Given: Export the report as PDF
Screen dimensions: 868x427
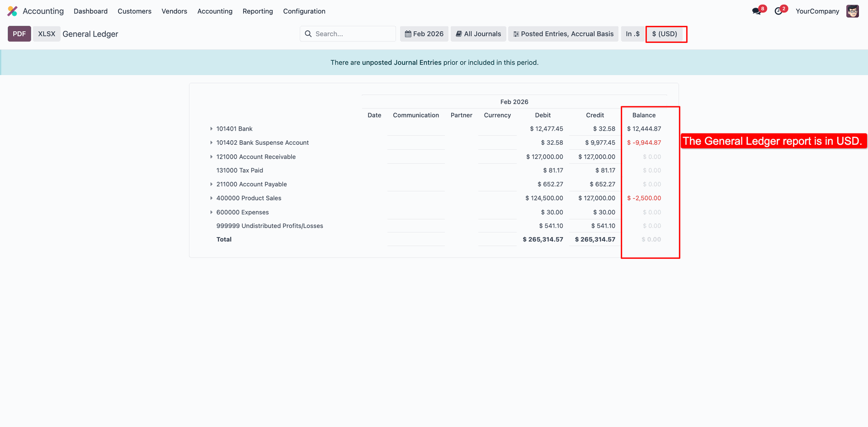Looking at the screenshot, I should 19,34.
